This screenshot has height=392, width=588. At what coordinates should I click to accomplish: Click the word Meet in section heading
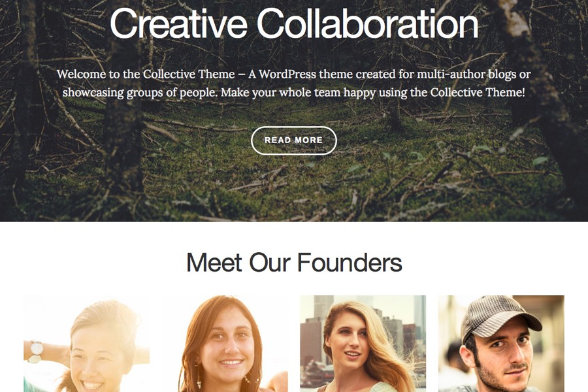pos(214,262)
